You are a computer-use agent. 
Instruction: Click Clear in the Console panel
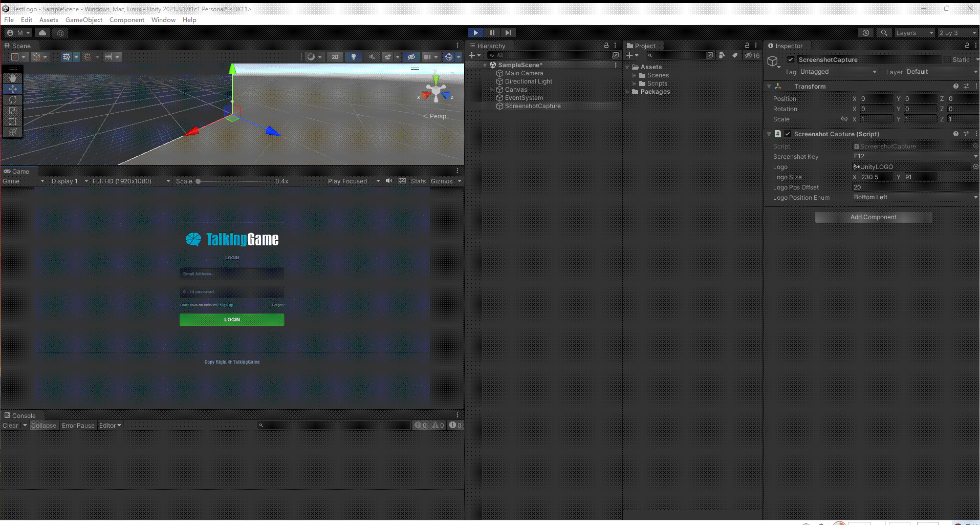[x=11, y=425]
